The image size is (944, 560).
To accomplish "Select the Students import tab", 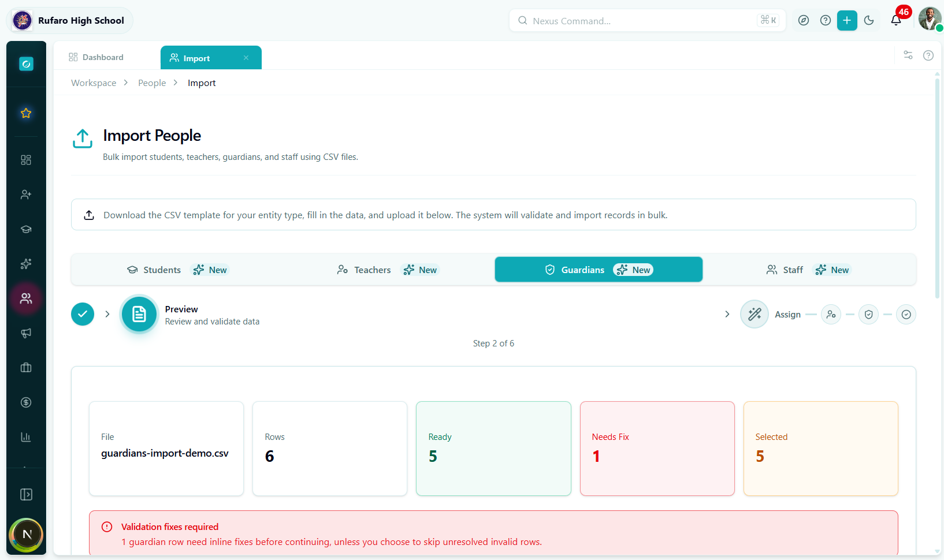I will (x=177, y=270).
